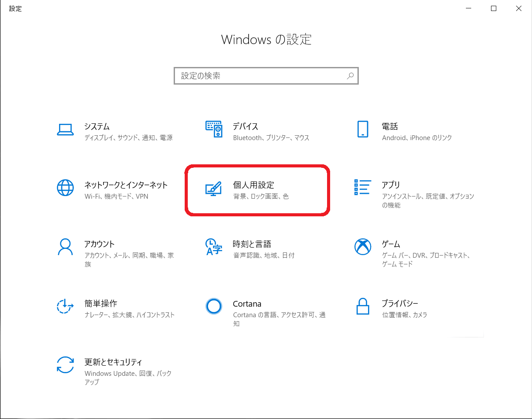Click the 個人用設定 heading text
532x419 pixels.
click(253, 185)
